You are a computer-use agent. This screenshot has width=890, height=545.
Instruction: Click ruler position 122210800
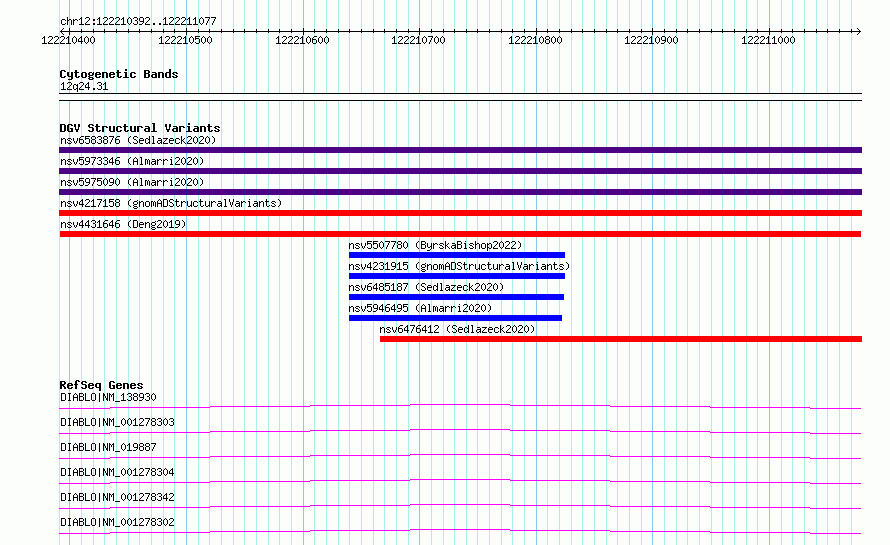point(535,40)
